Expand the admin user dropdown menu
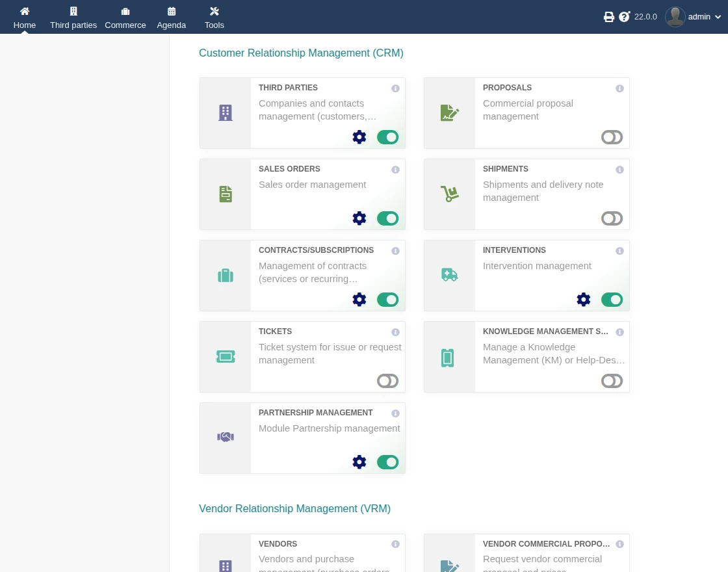This screenshot has width=728, height=572. coord(718,17)
